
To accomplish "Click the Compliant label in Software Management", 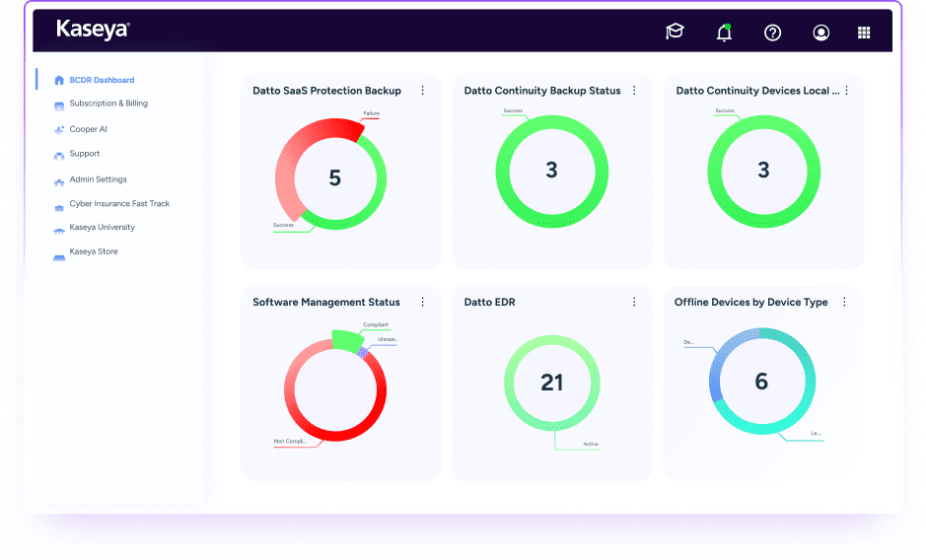I will [376, 325].
